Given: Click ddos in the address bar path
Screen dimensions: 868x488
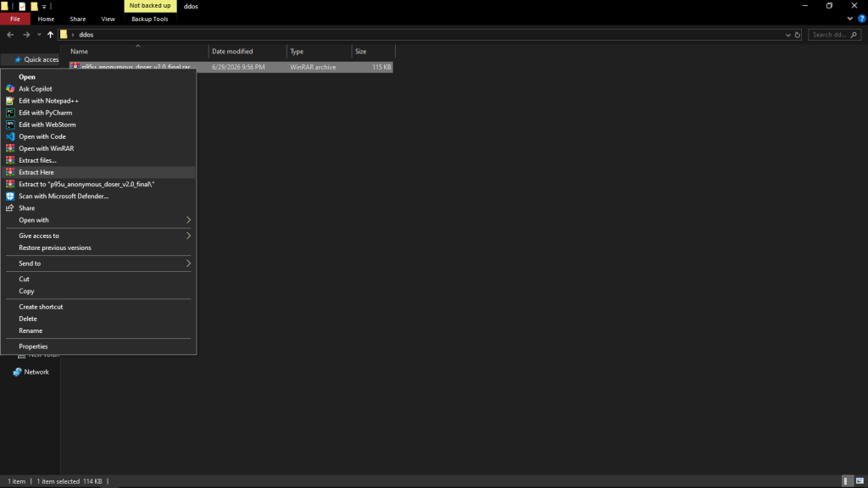Looking at the screenshot, I should point(86,35).
